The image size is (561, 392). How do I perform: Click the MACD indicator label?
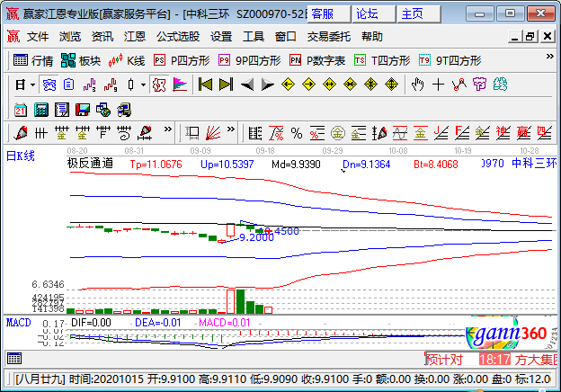pos(19,323)
